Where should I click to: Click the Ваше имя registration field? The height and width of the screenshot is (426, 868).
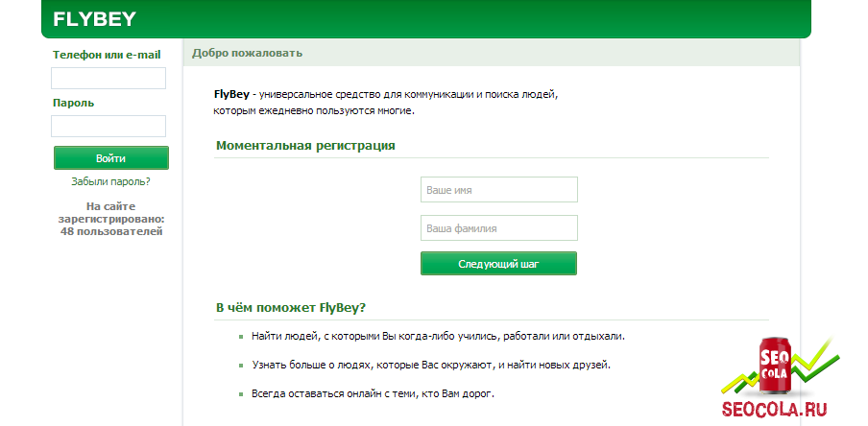498,190
